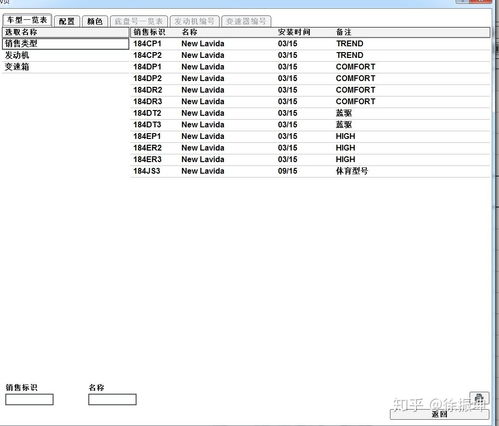
Task: Select 销售类型 in the left list
Action: coord(65,44)
